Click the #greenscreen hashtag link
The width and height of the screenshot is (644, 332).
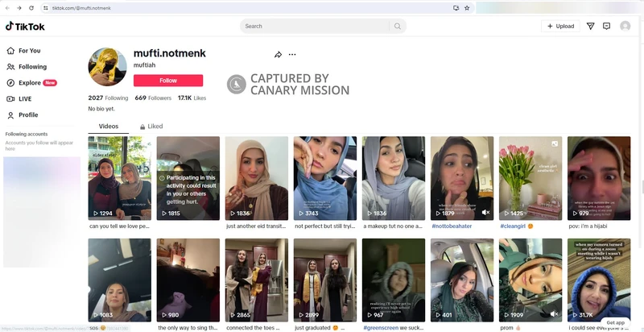381,327
